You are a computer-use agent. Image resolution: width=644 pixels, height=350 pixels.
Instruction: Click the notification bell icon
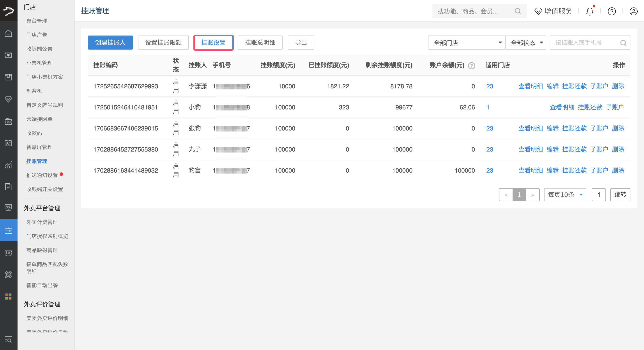[x=590, y=11]
